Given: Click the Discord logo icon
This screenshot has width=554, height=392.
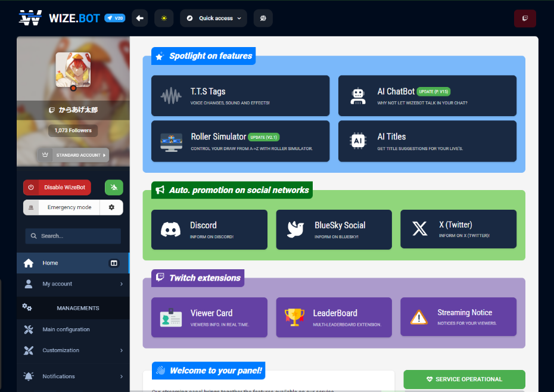Looking at the screenshot, I should (x=170, y=230).
